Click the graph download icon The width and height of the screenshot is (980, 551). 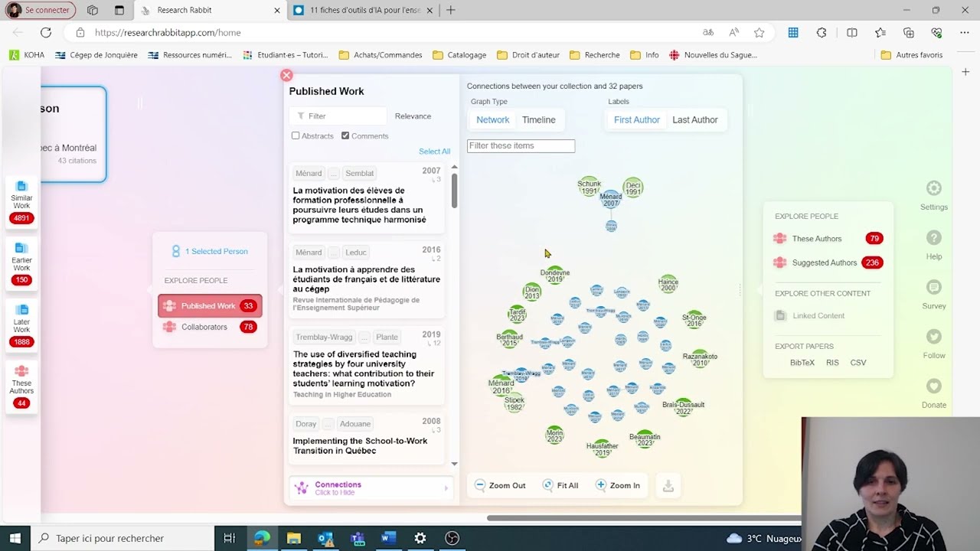pyautogui.click(x=668, y=485)
